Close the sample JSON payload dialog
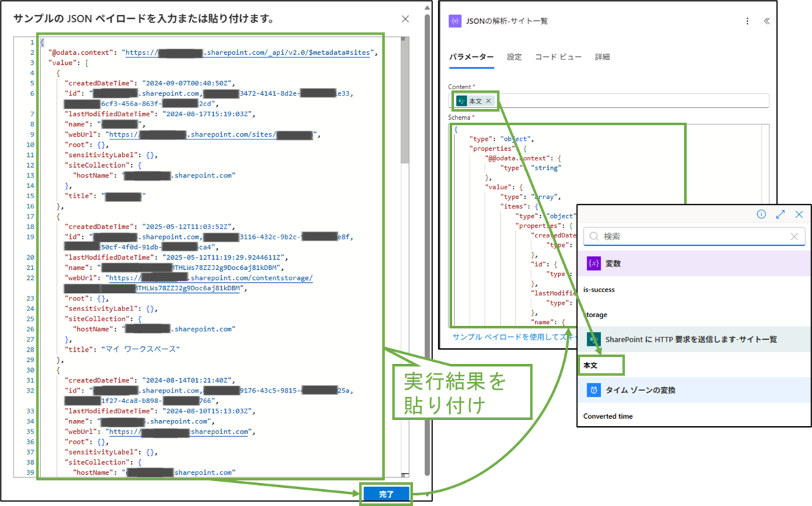The image size is (812, 506). click(x=405, y=19)
